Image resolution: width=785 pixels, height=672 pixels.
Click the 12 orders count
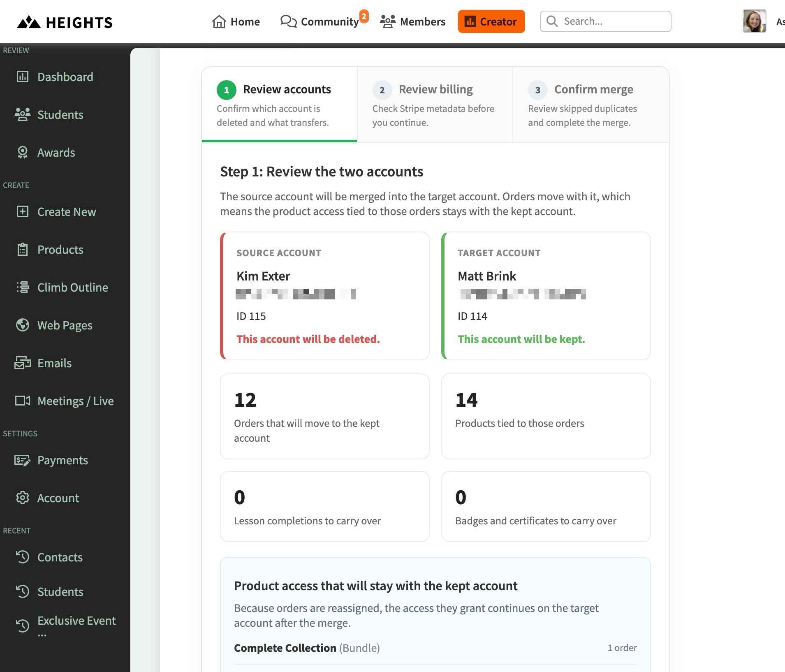point(245,400)
